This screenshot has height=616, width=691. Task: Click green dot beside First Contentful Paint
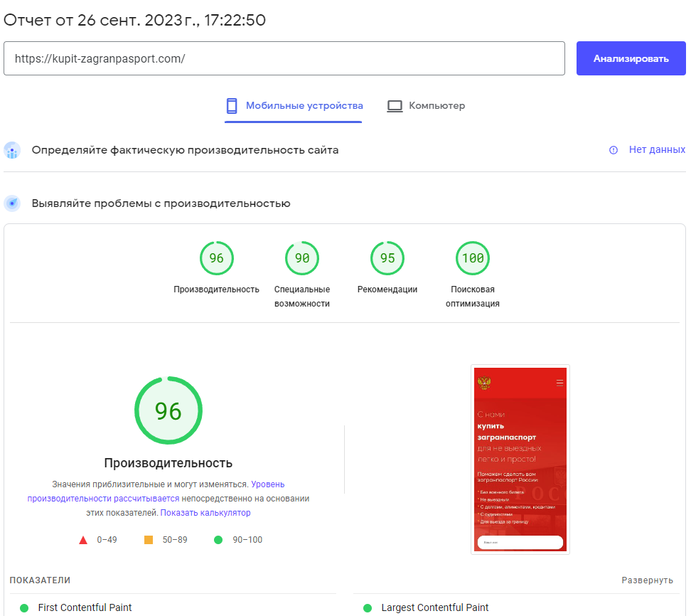24,608
